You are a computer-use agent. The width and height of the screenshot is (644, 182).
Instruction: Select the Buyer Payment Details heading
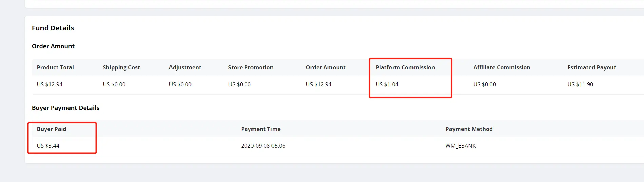(x=65, y=108)
